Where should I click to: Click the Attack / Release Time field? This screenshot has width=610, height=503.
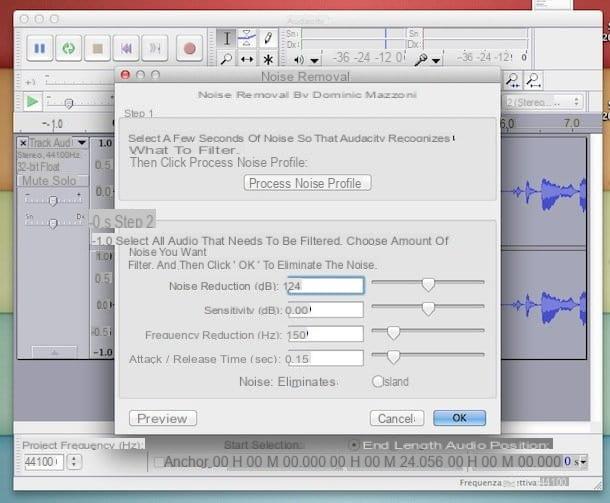point(326,358)
